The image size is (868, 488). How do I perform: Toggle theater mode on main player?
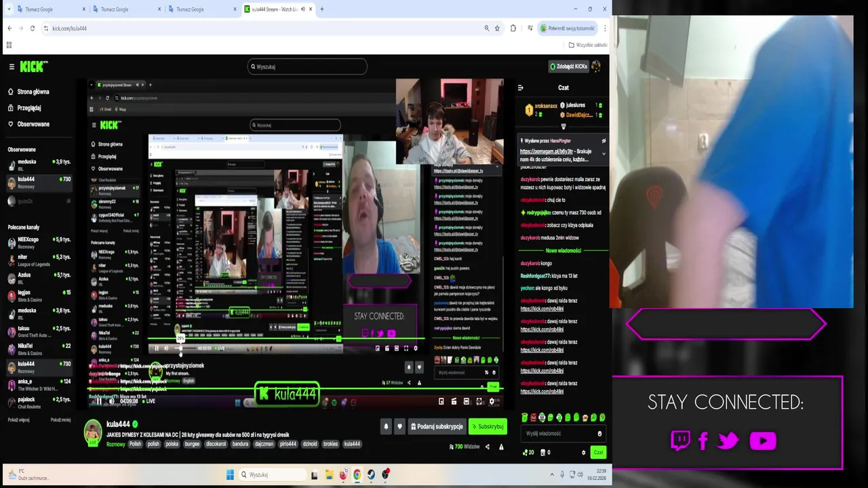466,401
